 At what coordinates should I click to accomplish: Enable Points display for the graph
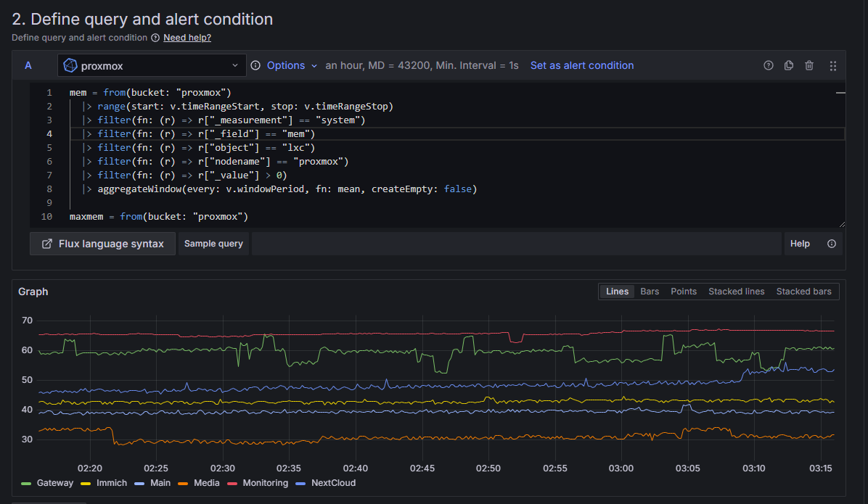tap(684, 291)
